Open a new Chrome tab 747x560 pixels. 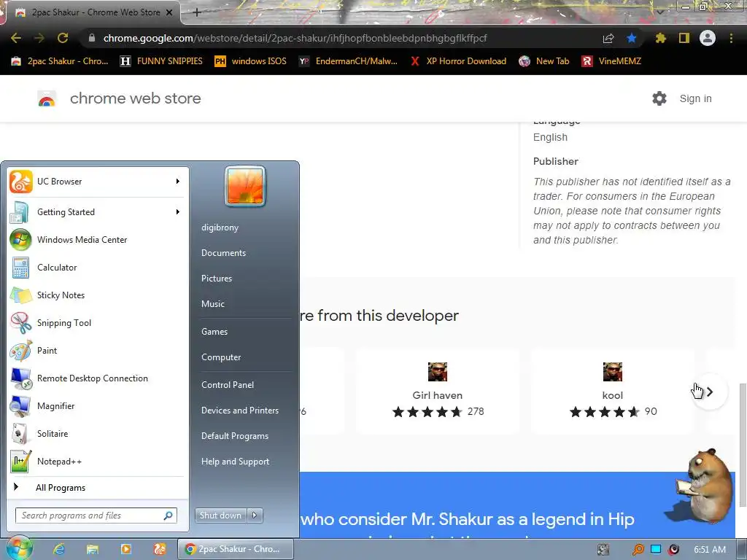pyautogui.click(x=197, y=12)
